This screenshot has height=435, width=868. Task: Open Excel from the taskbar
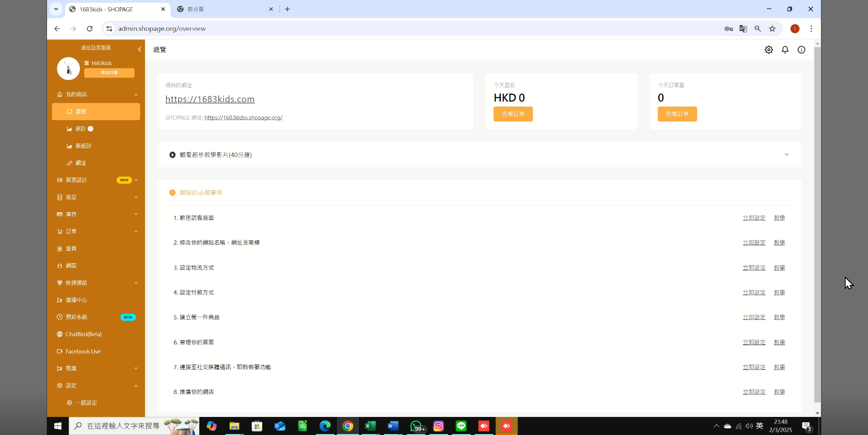pos(370,426)
